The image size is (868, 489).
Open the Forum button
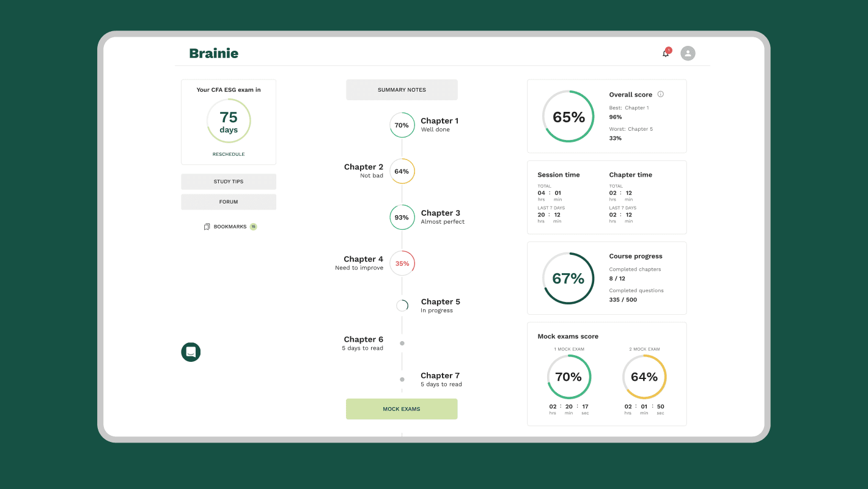229,202
